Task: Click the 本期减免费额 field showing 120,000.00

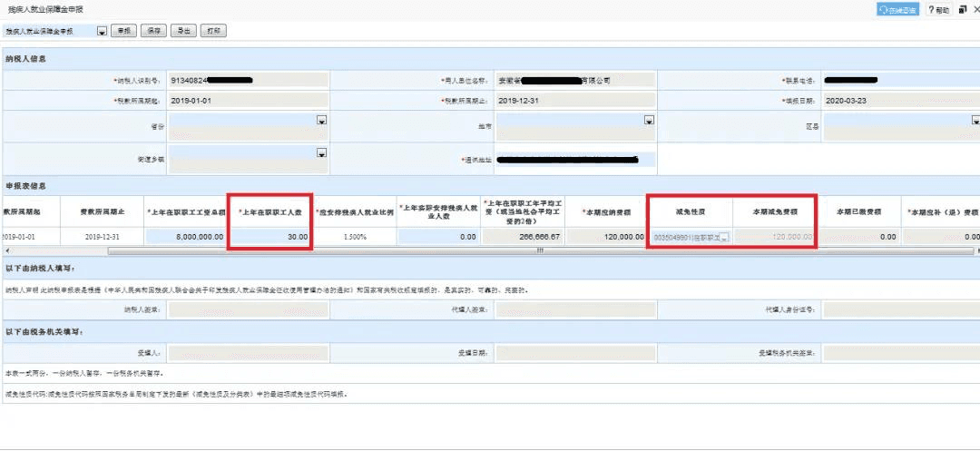Action: (x=774, y=236)
